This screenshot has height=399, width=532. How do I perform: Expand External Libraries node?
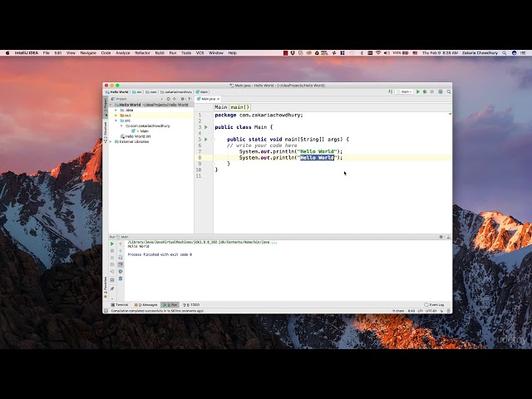click(x=111, y=142)
